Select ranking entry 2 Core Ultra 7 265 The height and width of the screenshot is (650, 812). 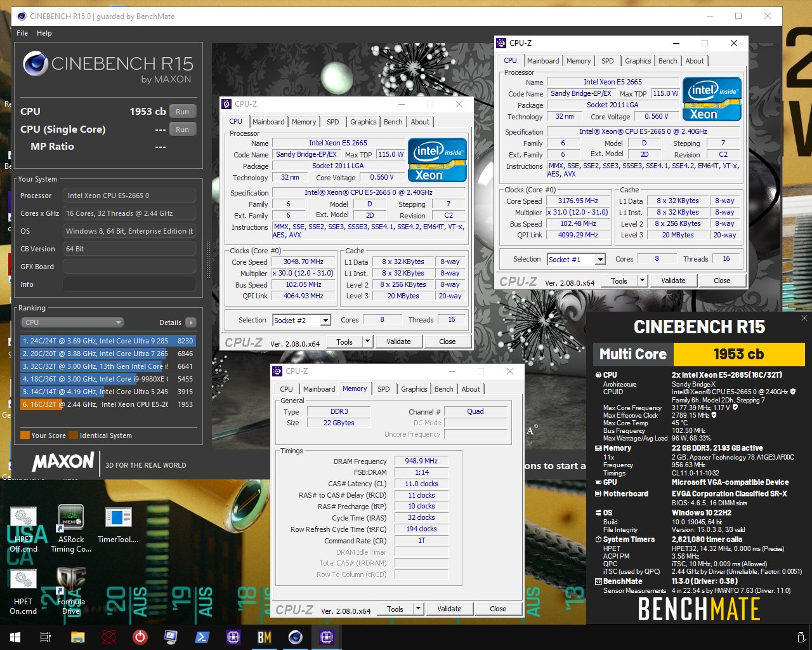(108, 354)
